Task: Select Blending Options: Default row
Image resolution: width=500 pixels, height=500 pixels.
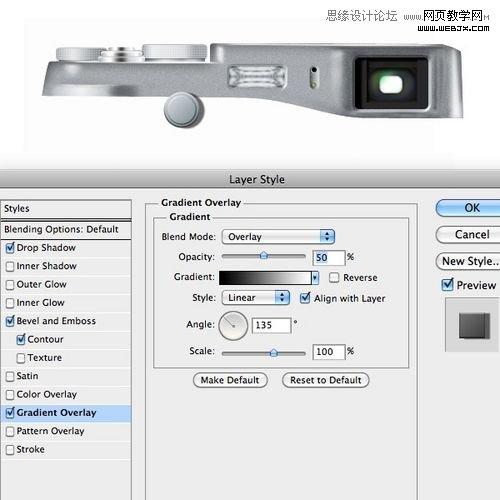Action: pos(66,230)
